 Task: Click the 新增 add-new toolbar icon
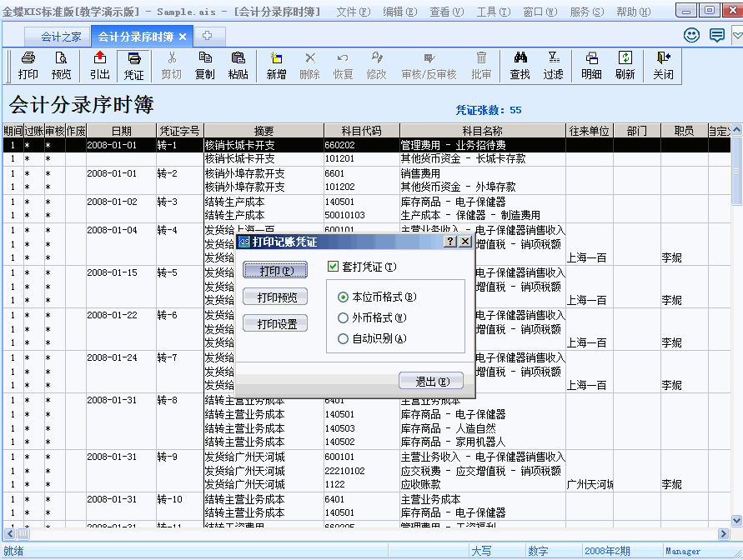(276, 66)
